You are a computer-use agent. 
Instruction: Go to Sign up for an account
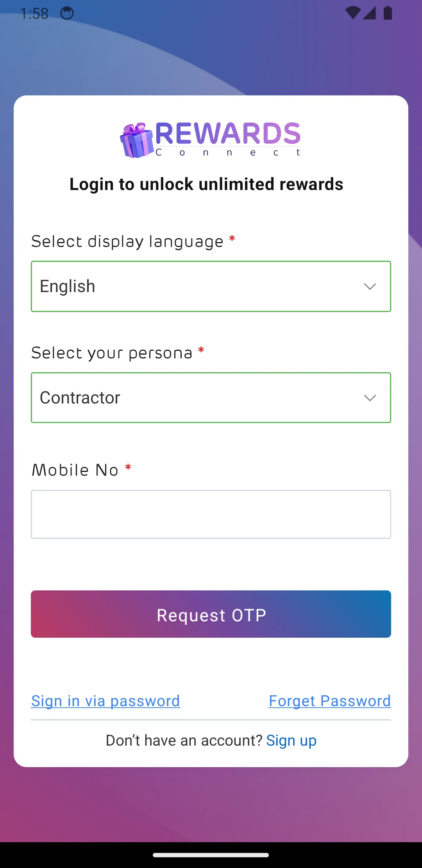[291, 741]
